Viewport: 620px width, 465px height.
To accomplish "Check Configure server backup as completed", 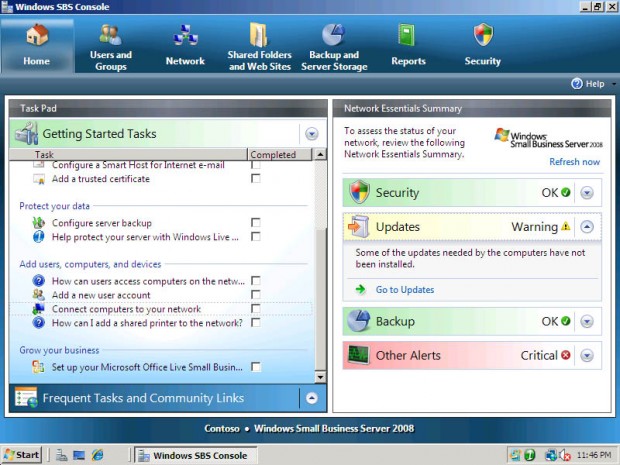I will pos(256,223).
